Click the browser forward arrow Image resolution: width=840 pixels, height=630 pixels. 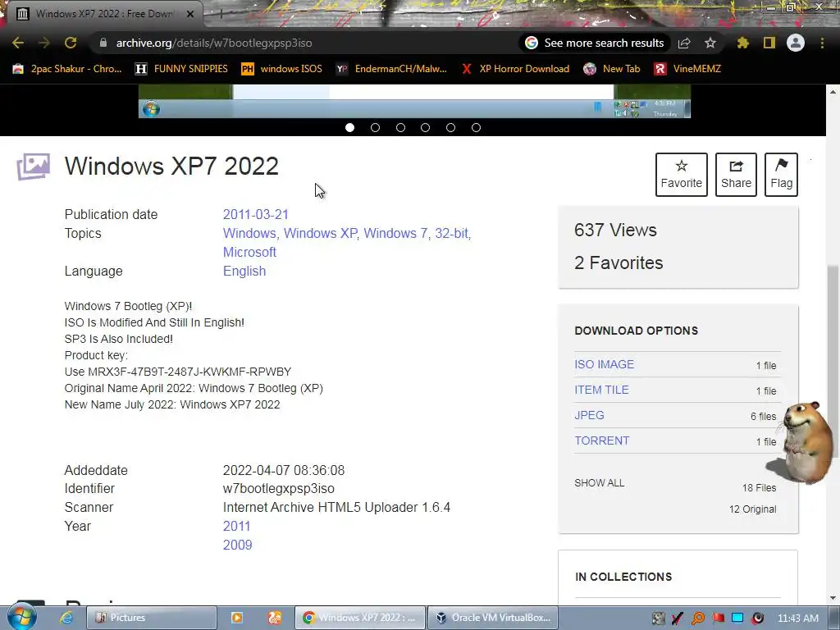pyautogui.click(x=44, y=43)
